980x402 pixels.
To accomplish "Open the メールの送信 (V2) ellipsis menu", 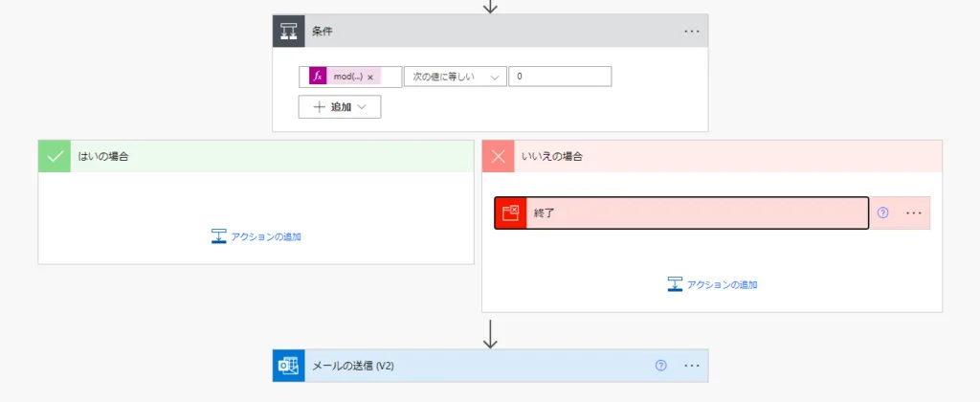I will (692, 366).
